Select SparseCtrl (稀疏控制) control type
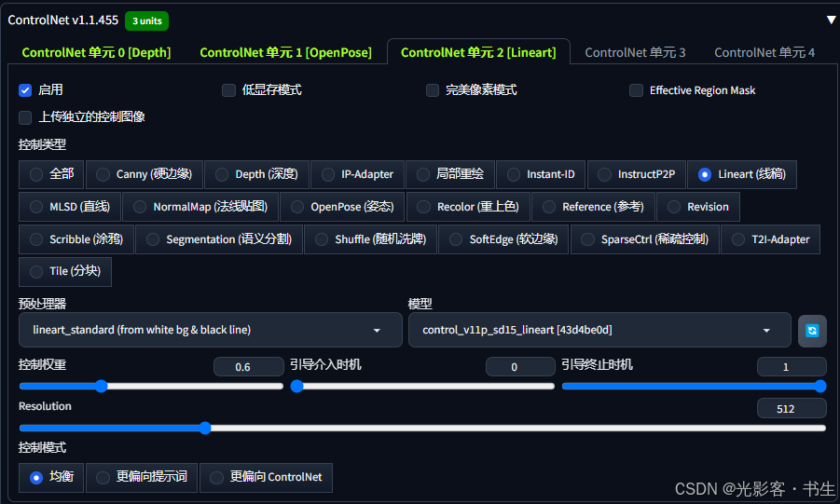840x504 pixels. (x=645, y=239)
